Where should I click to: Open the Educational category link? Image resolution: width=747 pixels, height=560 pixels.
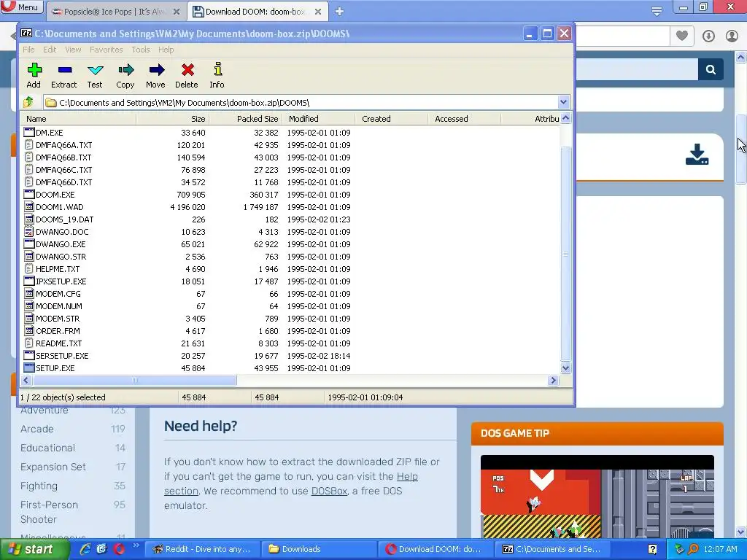point(47,448)
